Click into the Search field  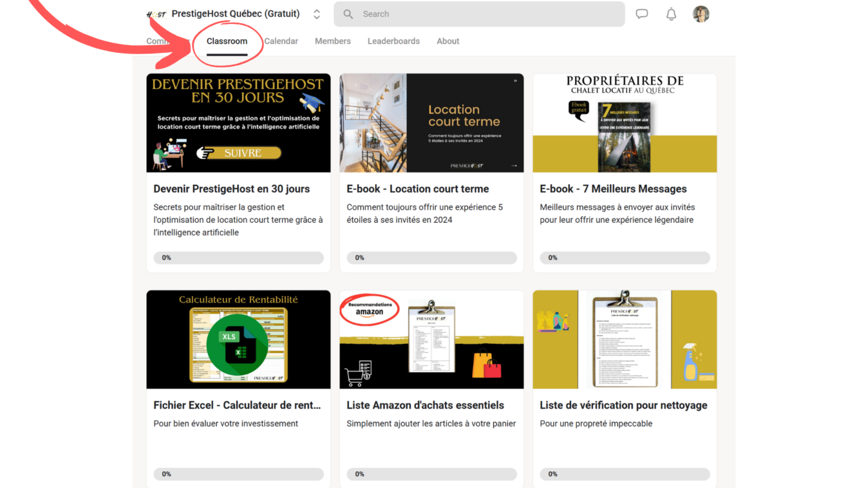coord(479,14)
